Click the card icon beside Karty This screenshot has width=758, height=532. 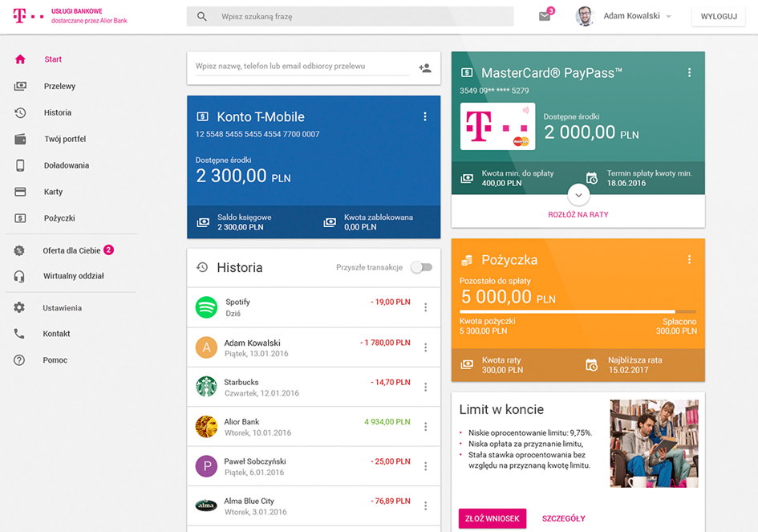point(20,192)
